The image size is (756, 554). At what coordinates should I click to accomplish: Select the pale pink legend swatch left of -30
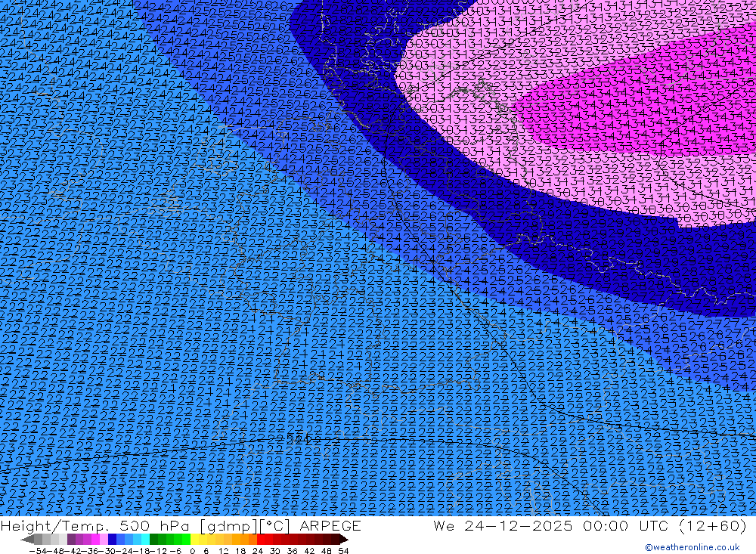(104, 540)
